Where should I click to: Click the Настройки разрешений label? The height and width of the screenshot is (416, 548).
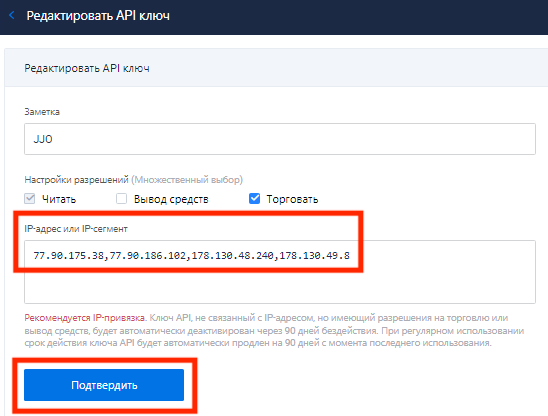[x=77, y=180]
